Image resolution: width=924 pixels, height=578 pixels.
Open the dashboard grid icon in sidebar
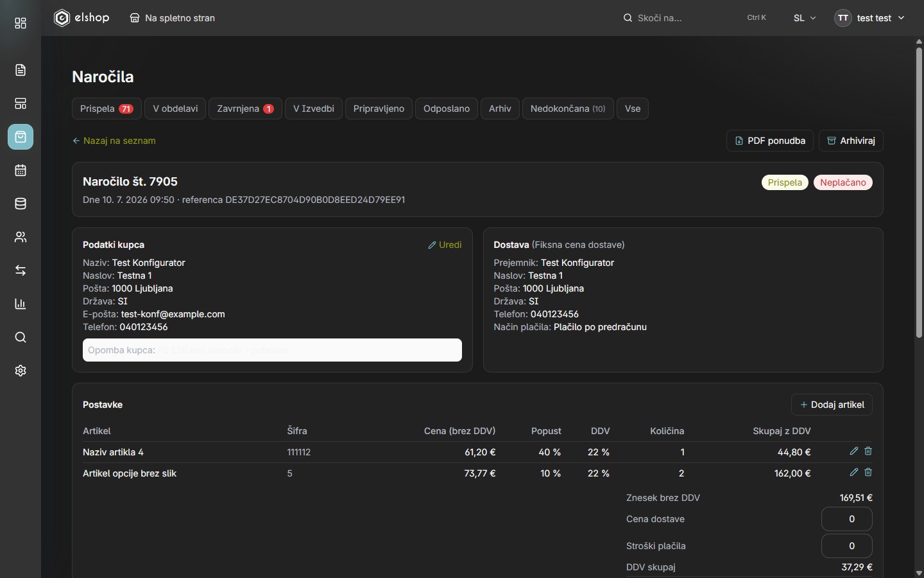click(x=21, y=23)
